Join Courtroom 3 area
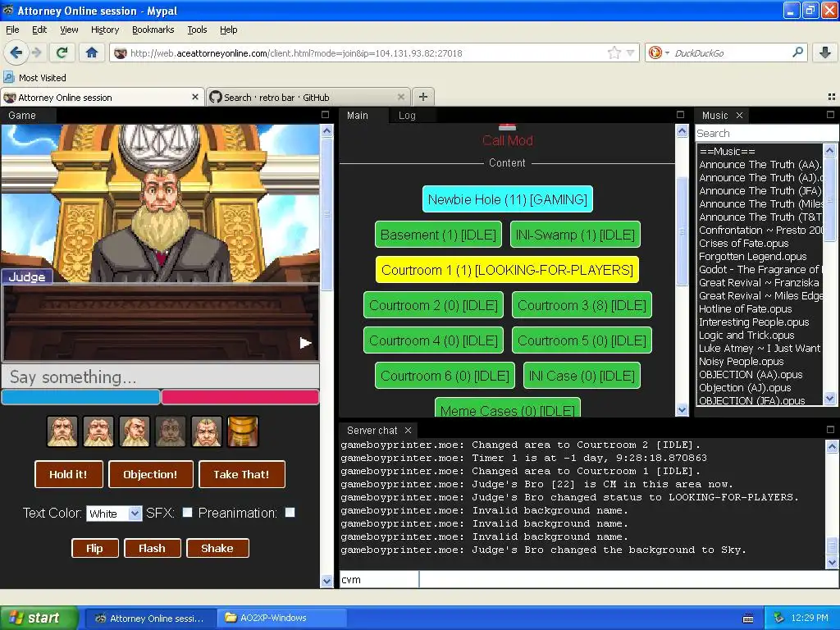This screenshot has width=840, height=630. (582, 305)
